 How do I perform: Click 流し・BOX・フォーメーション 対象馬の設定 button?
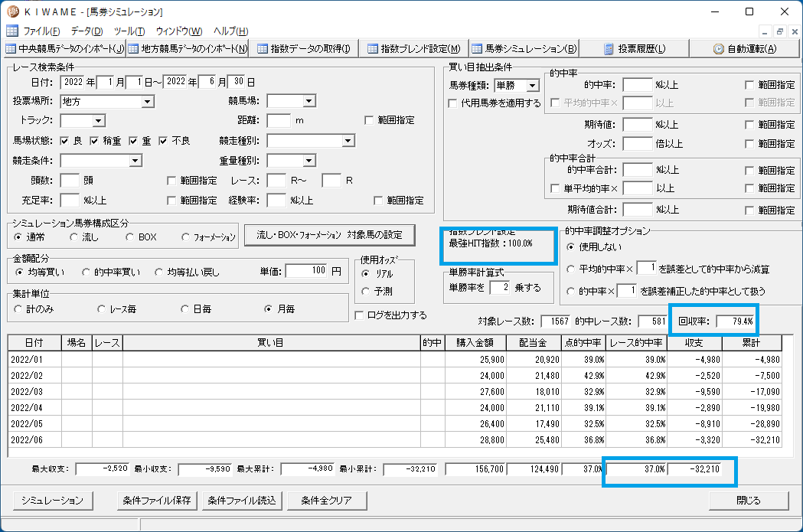329,235
